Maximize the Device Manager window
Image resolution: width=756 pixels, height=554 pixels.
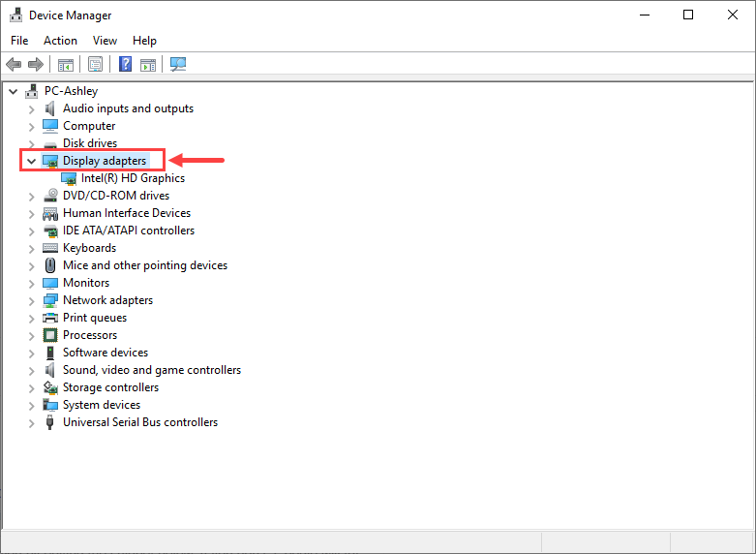coord(688,15)
